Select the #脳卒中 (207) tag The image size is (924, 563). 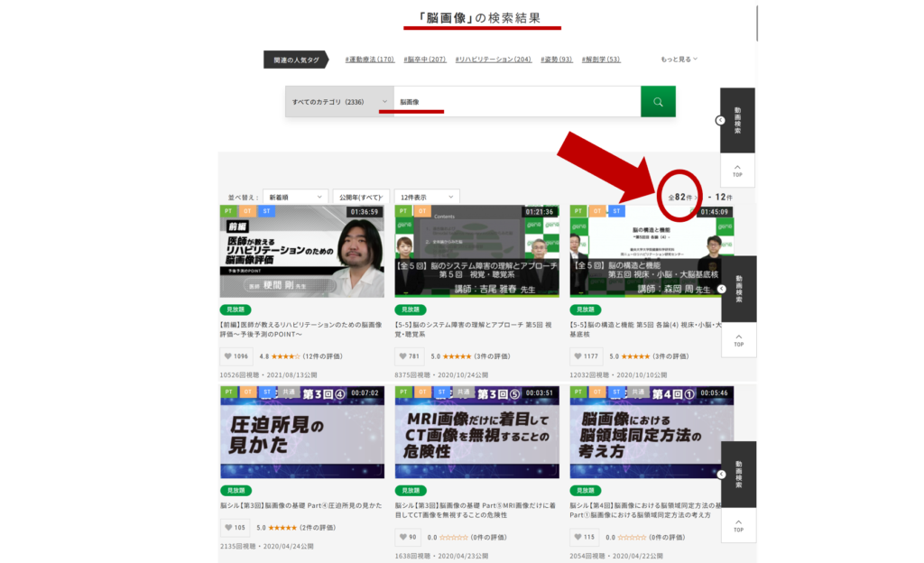pyautogui.click(x=425, y=60)
